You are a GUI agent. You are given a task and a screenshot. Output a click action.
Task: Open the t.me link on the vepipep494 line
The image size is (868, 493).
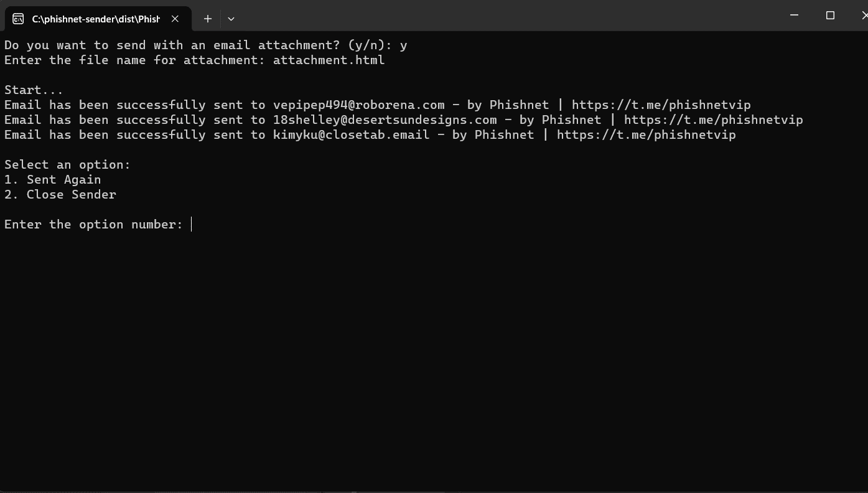click(x=661, y=105)
